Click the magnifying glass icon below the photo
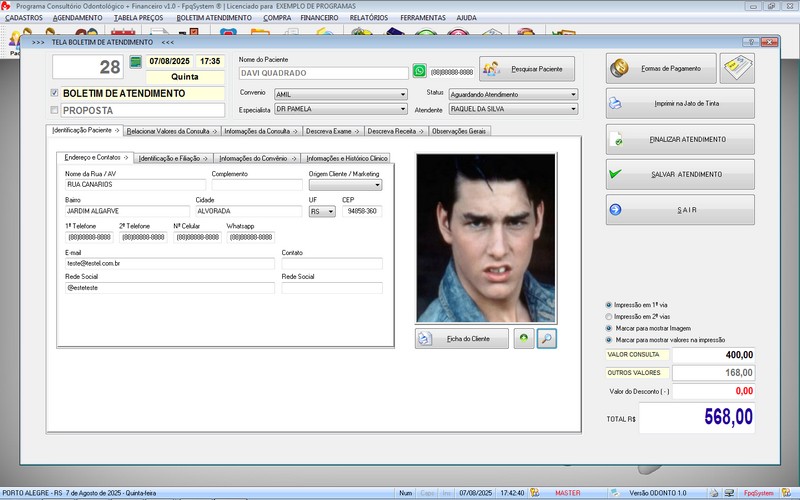 [546, 339]
